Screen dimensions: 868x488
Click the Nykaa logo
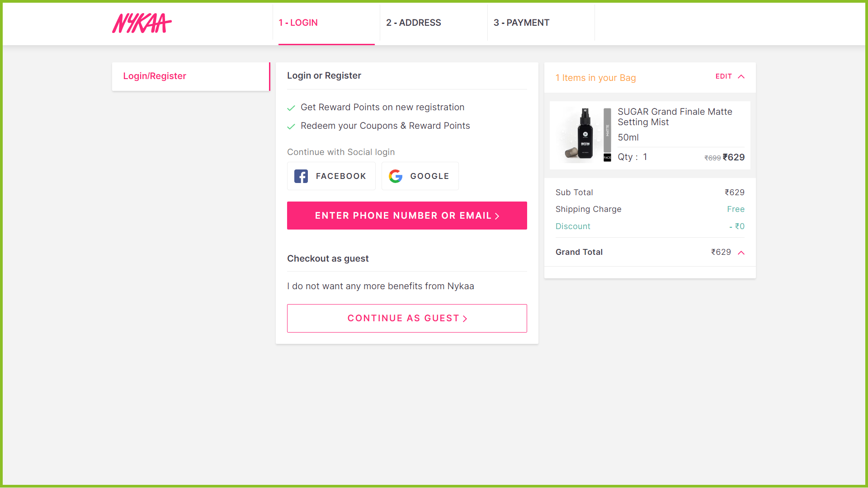(x=142, y=23)
